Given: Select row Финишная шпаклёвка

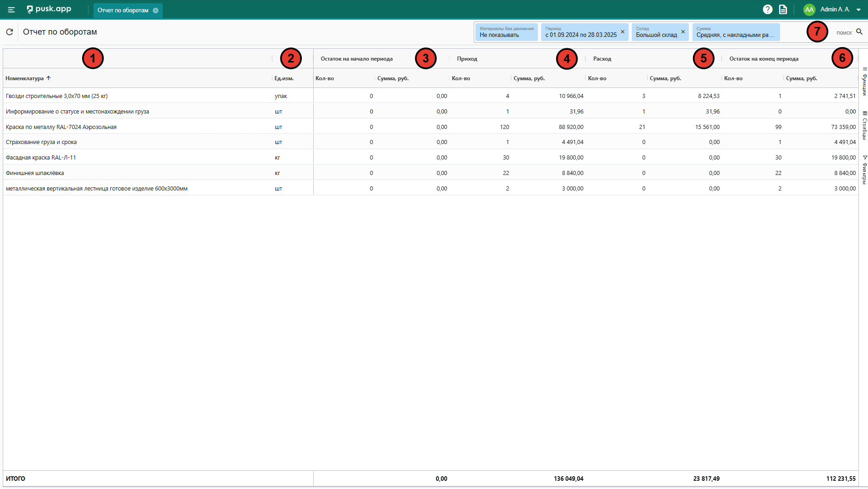Looking at the screenshot, I should [x=430, y=173].
